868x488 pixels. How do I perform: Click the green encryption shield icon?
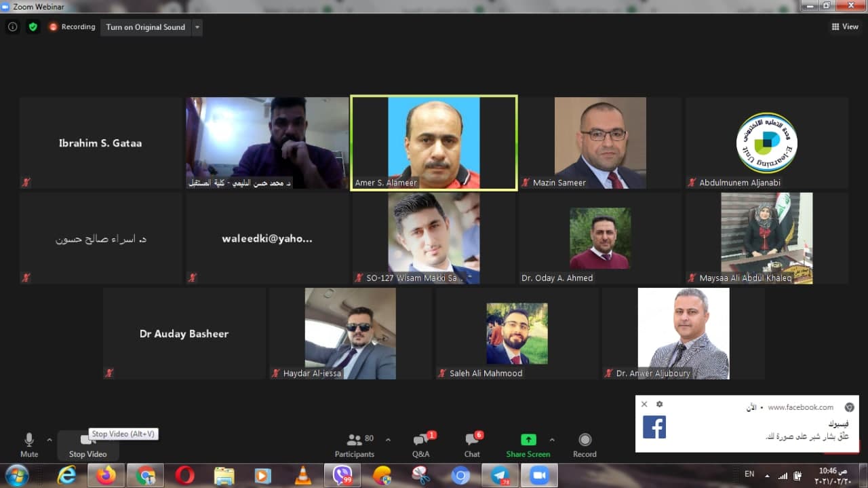pyautogui.click(x=33, y=27)
